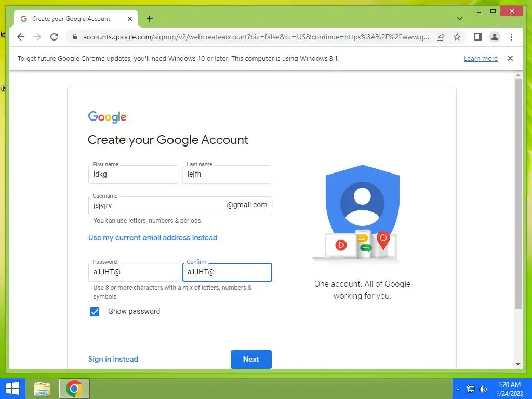Screen dimensions: 532x399
Task: Open the taskbar clock and date
Action: coord(509,389)
